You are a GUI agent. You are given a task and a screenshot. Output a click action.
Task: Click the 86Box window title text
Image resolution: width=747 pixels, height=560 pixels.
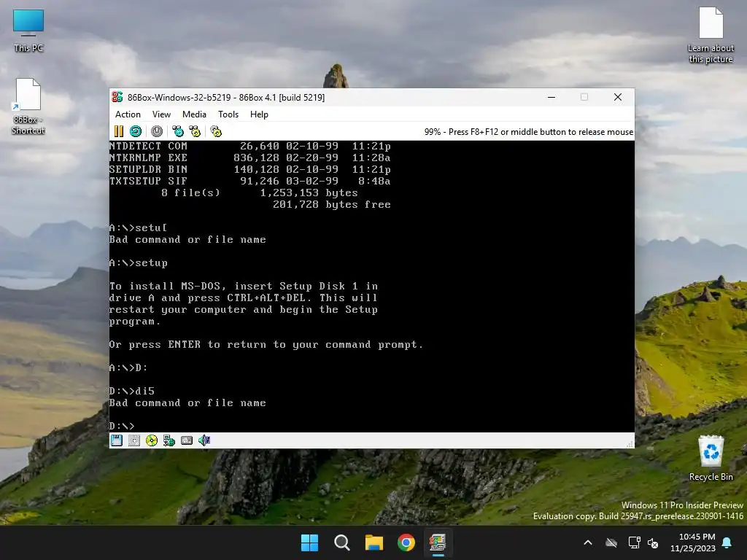226,98
